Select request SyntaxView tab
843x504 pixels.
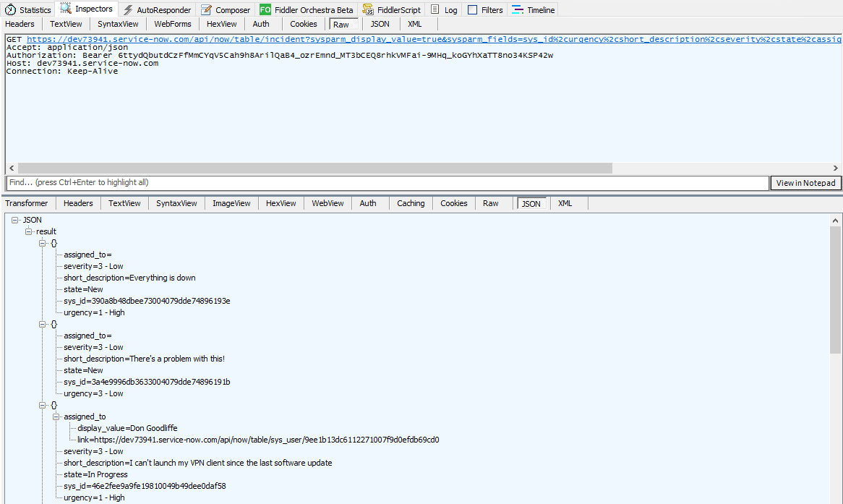(x=119, y=24)
